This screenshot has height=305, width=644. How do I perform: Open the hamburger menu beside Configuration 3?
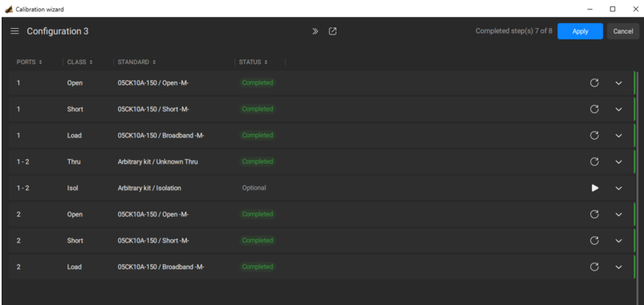click(14, 31)
